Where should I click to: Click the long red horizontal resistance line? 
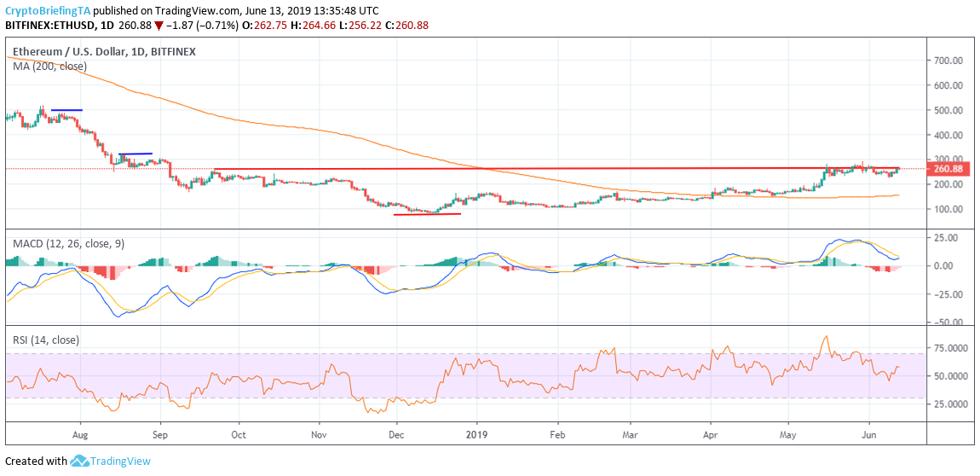556,168
